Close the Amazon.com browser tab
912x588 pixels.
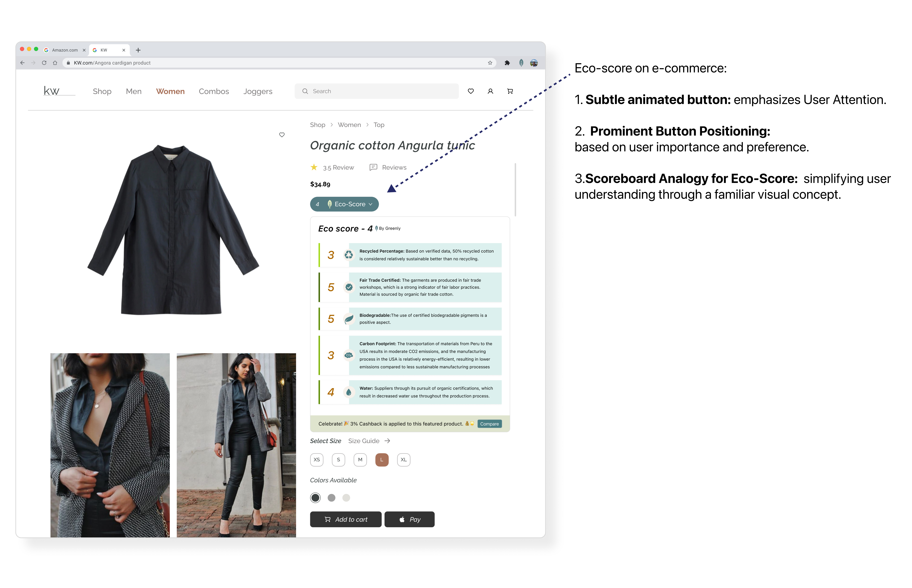[x=84, y=50]
